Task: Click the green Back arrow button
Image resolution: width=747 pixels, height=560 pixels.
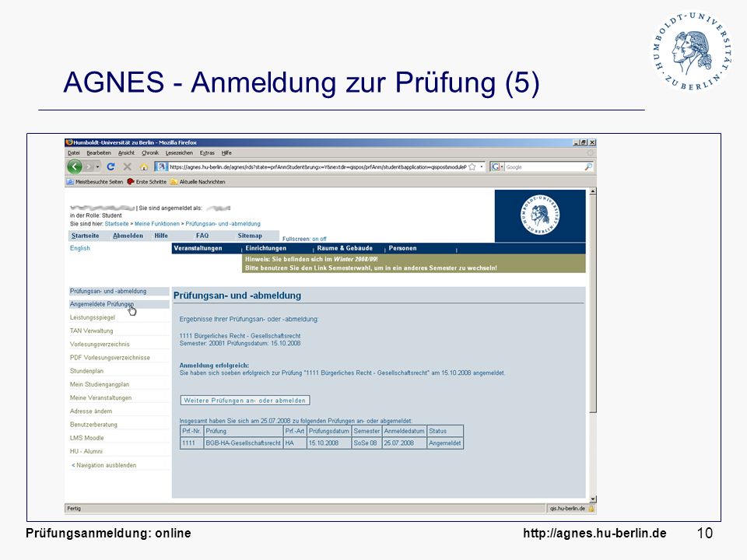Action: click(x=75, y=166)
